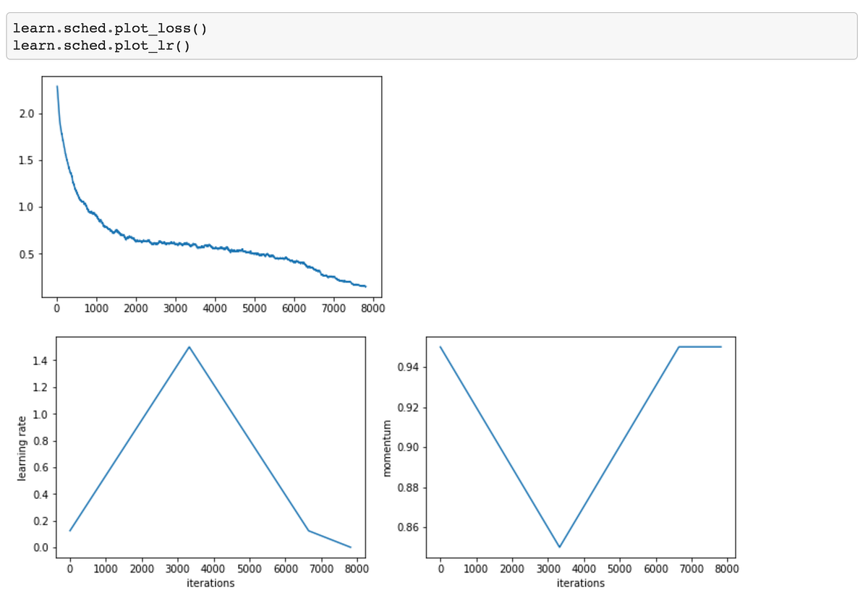Viewport: 868px width, 598px height.
Task: Click the code cell input area
Action: pos(432,35)
